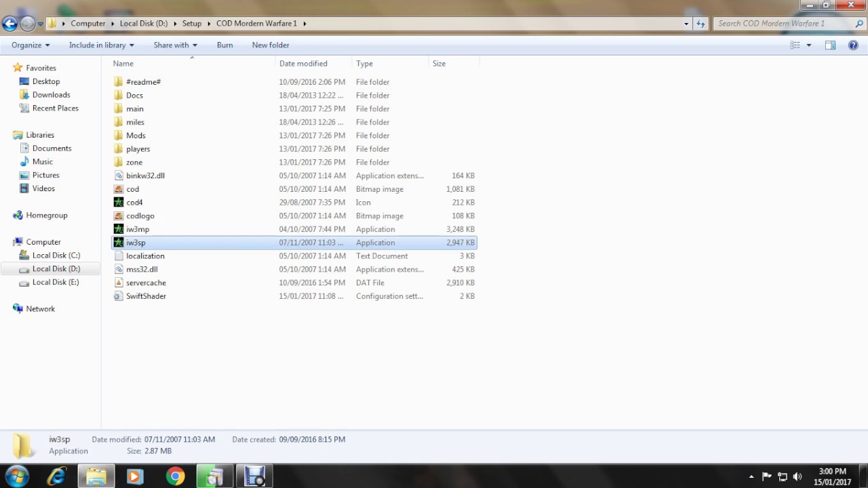This screenshot has height=488, width=868.
Task: Open the Documents library
Action: click(52, 148)
